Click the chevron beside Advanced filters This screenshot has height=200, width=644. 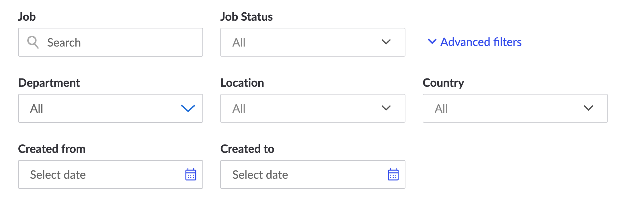click(432, 42)
